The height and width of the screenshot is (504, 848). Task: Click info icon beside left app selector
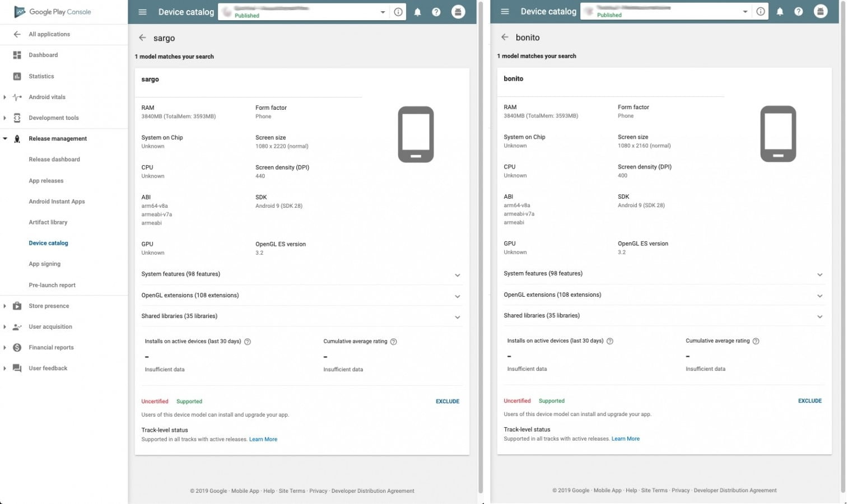(x=398, y=12)
